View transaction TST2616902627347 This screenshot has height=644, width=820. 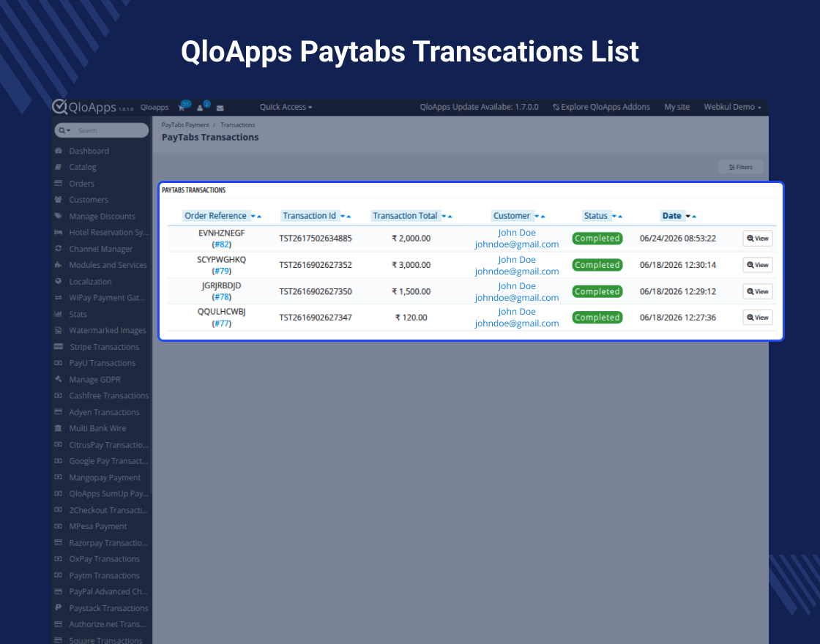tap(757, 318)
